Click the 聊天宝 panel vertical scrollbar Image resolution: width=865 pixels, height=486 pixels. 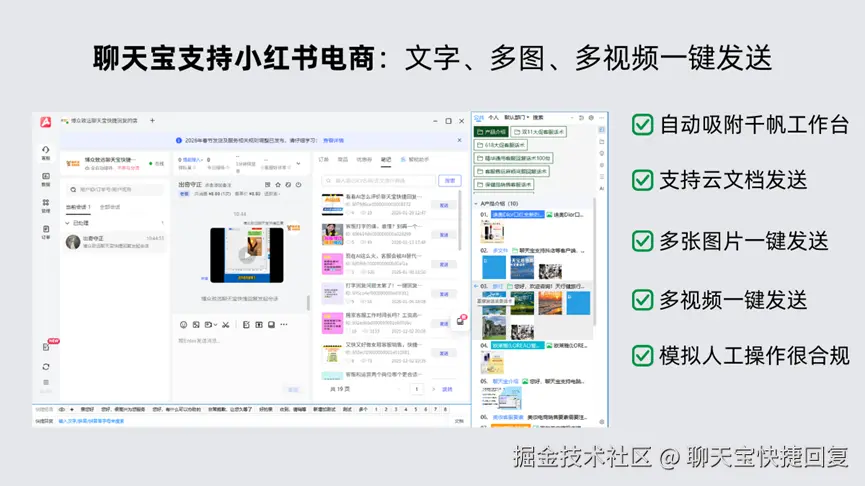coord(595,262)
